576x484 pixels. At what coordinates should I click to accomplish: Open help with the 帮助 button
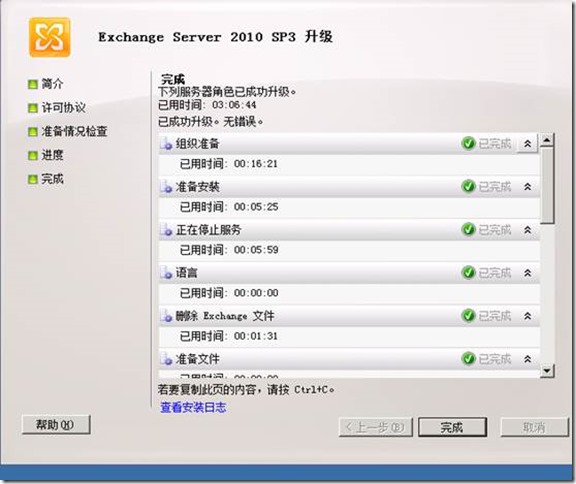pyautogui.click(x=56, y=425)
